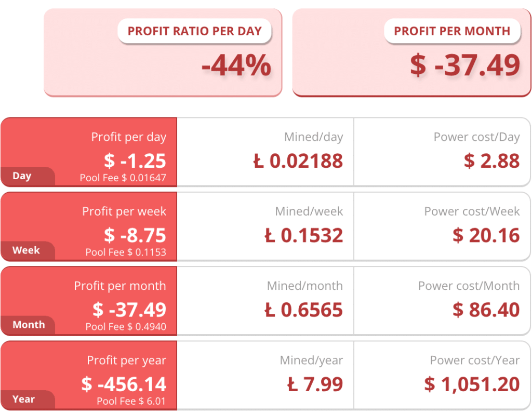Select the -44% profit ratio value
Viewport: 532px width, 413px height.
236,66
